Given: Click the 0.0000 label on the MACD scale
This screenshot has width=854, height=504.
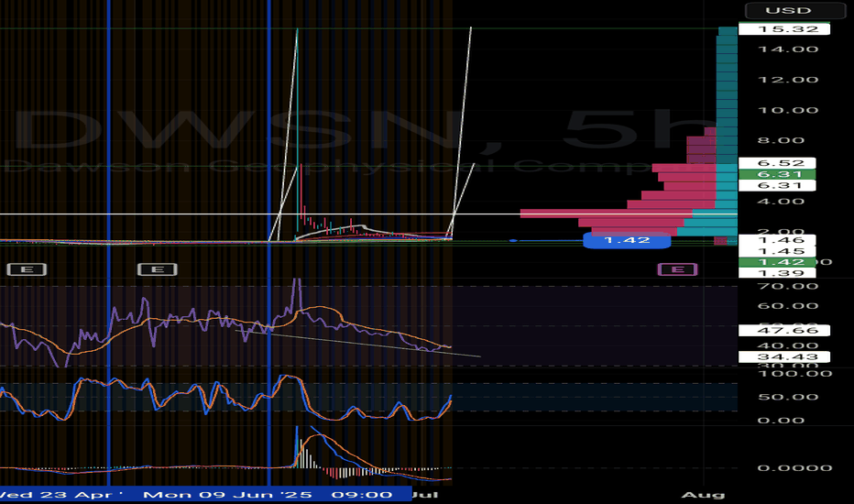Looking at the screenshot, I should [794, 468].
